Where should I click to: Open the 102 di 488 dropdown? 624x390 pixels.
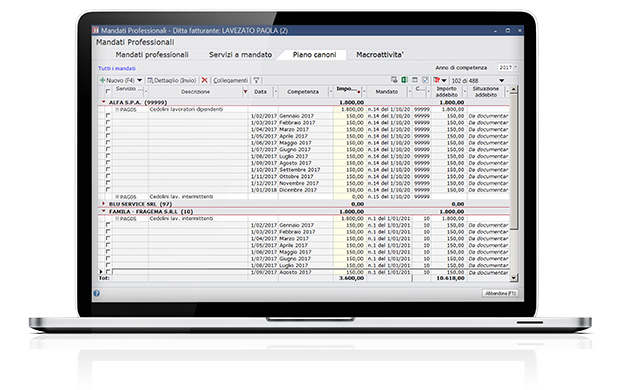point(501,80)
